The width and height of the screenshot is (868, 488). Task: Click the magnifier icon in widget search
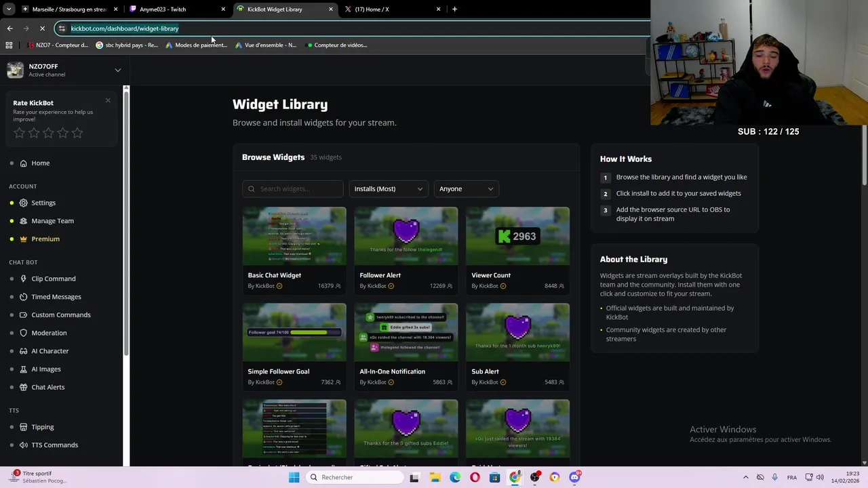tap(252, 189)
